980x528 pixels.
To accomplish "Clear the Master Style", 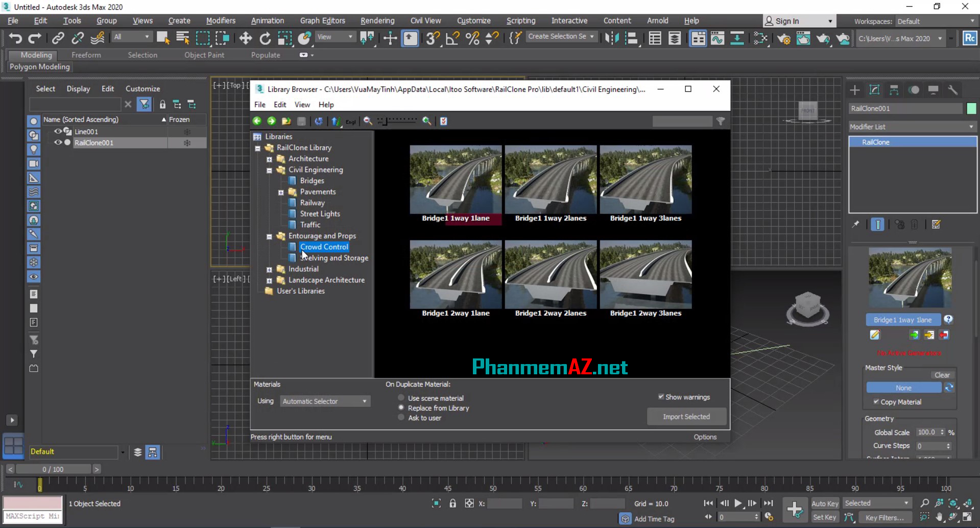I will (x=942, y=374).
